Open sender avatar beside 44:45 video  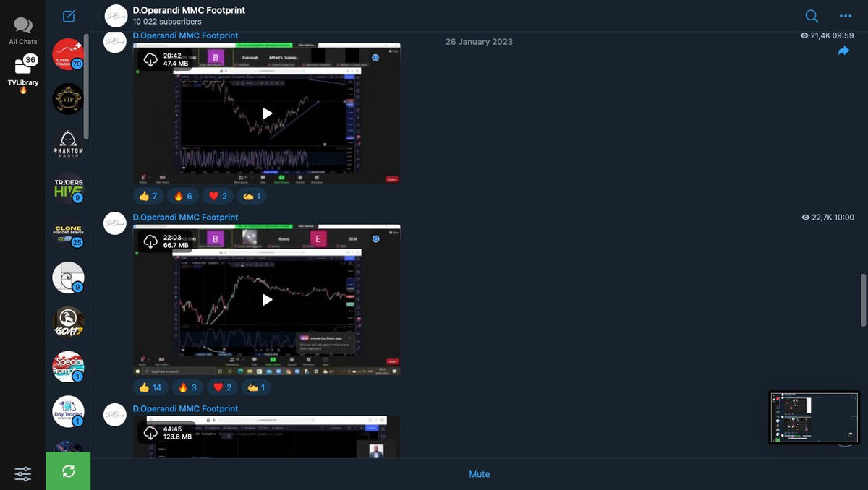pyautogui.click(x=116, y=415)
